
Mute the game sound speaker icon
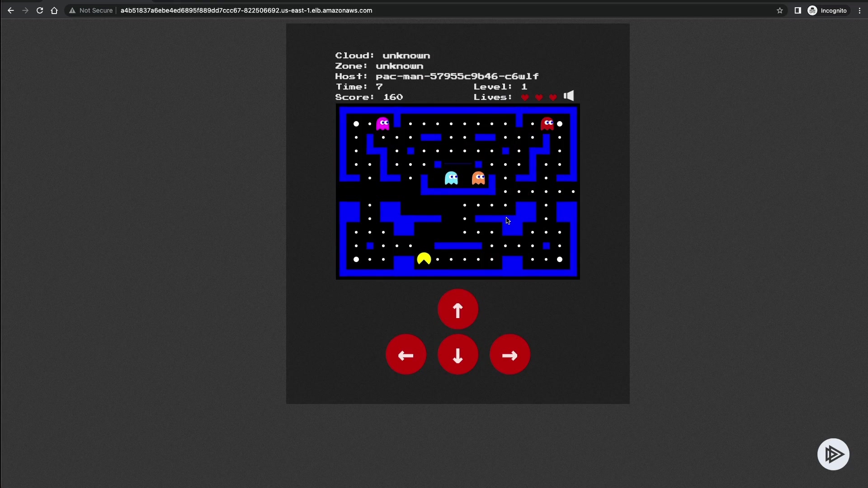point(569,96)
